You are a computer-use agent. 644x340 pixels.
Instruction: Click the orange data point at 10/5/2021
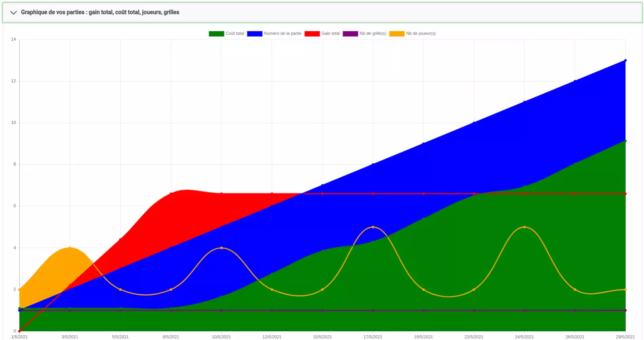point(221,248)
